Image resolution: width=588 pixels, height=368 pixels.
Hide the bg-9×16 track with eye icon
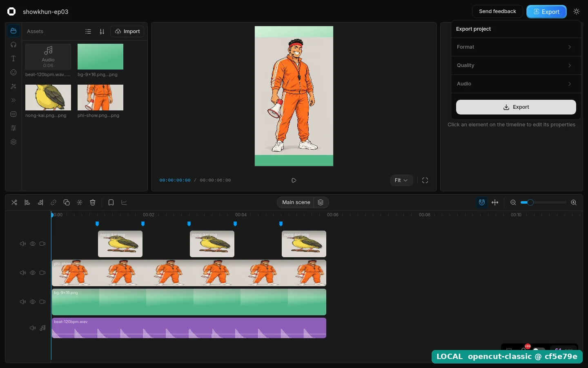point(33,302)
